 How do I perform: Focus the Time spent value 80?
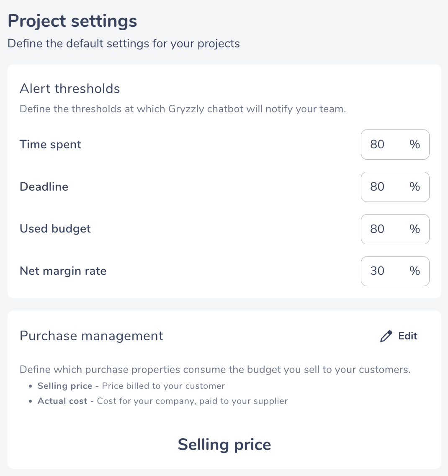(377, 145)
